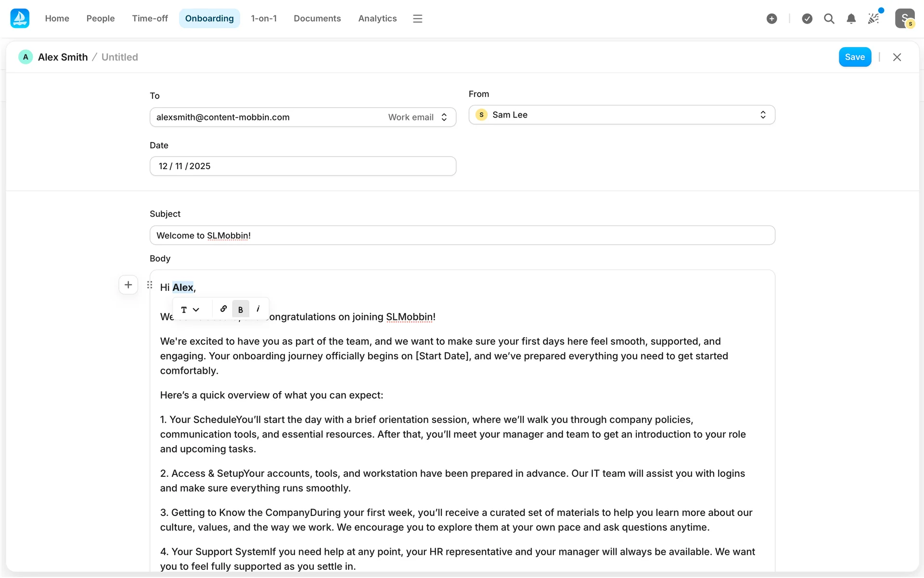Viewport: 924px width, 578px height.
Task: Click the drag handle beside Hi Alex
Action: coord(150,285)
